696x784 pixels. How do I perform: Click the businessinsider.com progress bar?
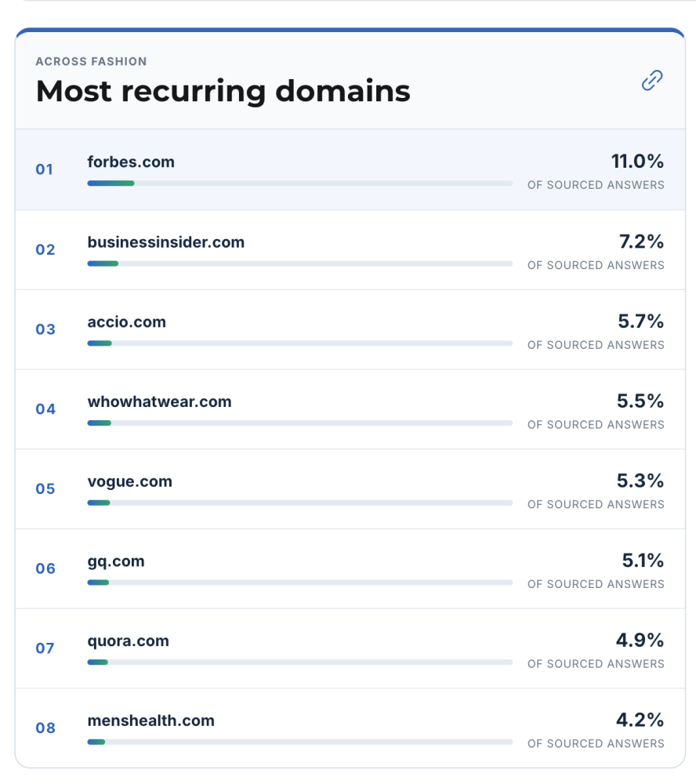(300, 263)
